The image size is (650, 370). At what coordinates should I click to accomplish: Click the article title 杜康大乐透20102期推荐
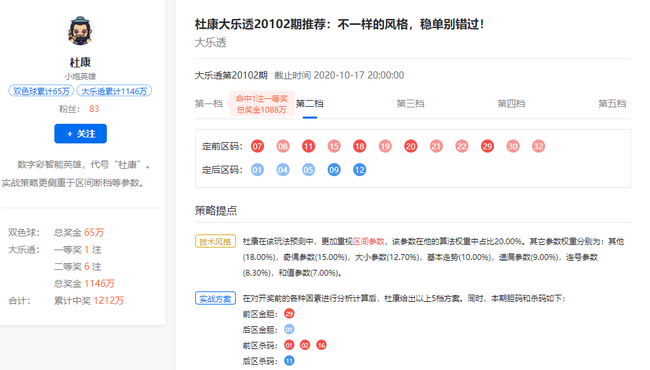(340, 24)
